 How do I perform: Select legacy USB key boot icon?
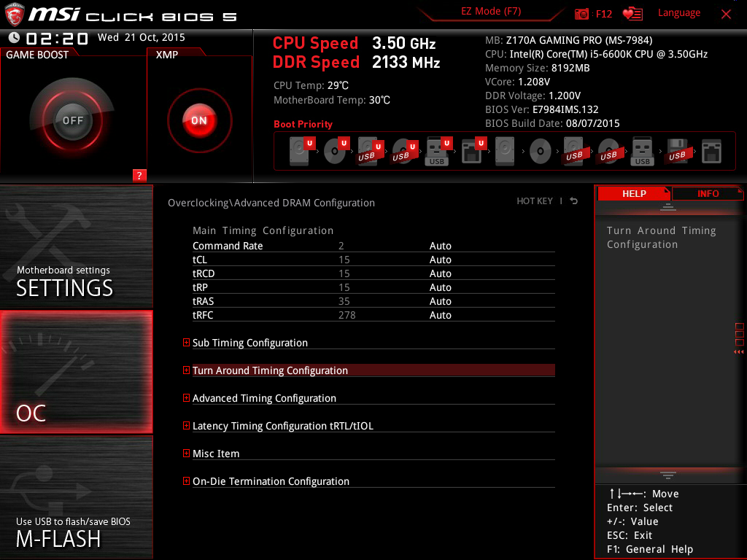point(642,151)
